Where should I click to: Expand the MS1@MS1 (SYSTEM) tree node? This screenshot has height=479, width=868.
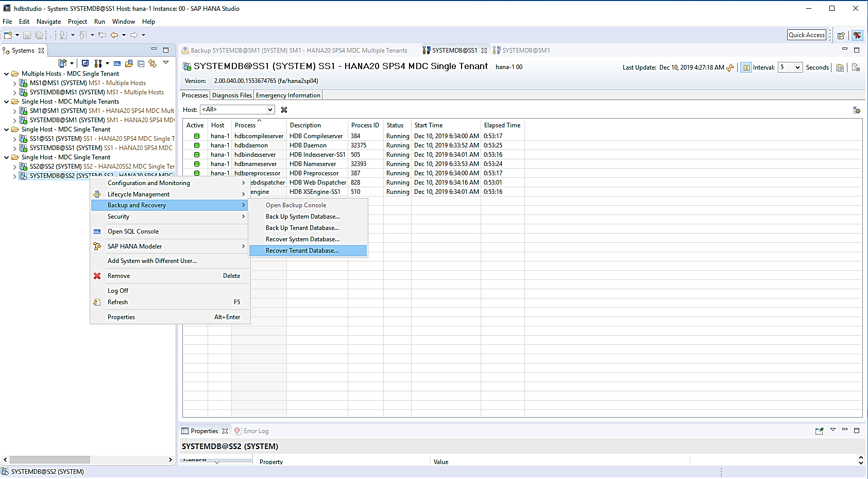point(14,83)
